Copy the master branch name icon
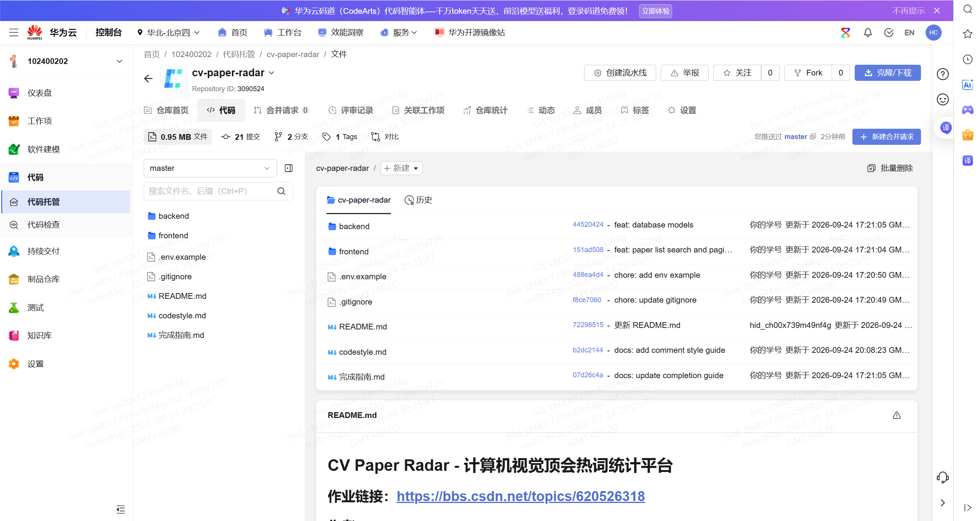 813,137
